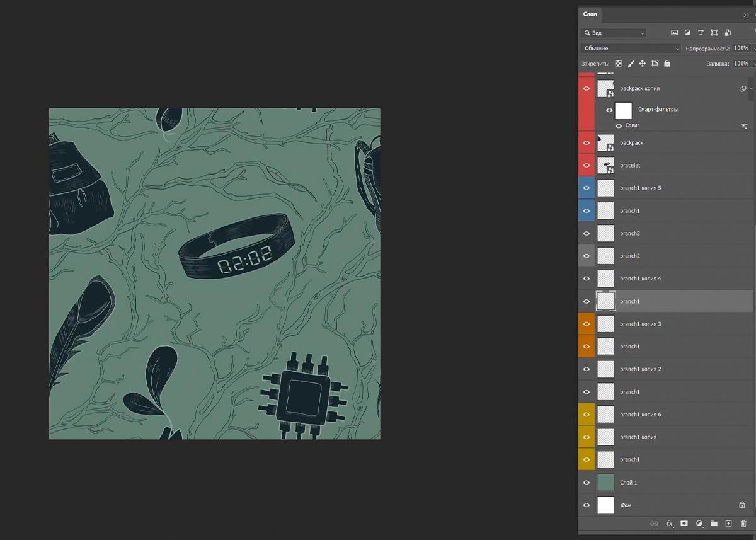Hide the Слой 1 layer
The height and width of the screenshot is (540, 756).
point(587,483)
